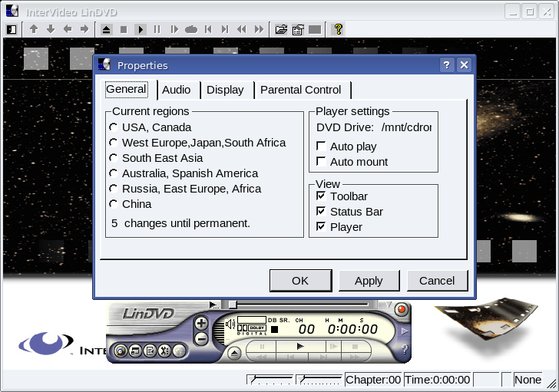Open a file using the toolbar folder icon
Viewport: 559px width, 392px height.
click(x=281, y=30)
